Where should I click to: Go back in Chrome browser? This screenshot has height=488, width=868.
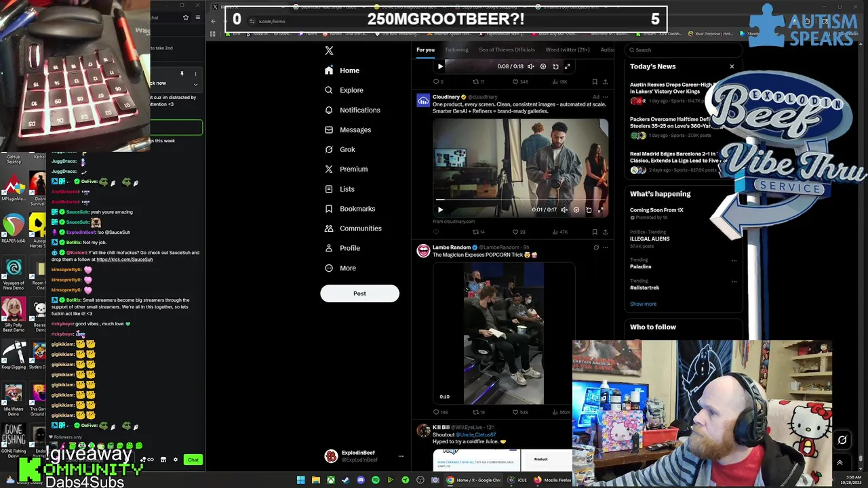213,21
